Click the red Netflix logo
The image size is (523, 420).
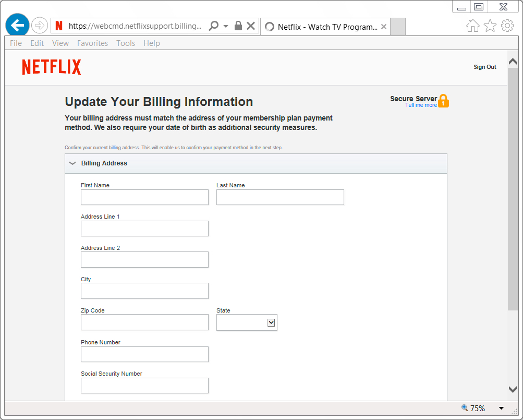click(x=52, y=67)
